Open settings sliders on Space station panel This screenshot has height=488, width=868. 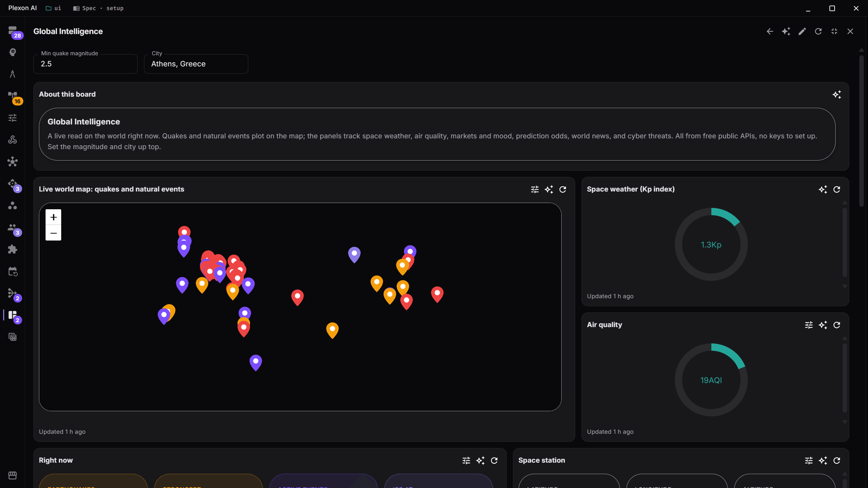click(x=809, y=461)
